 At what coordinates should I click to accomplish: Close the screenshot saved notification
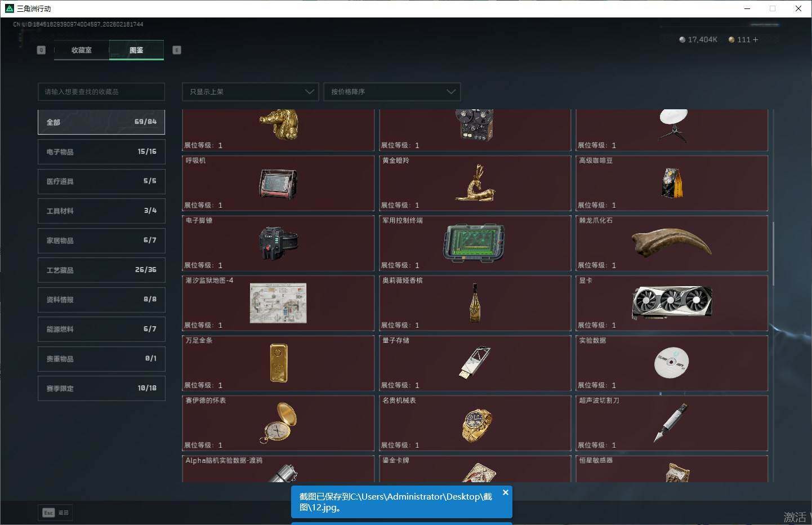(x=505, y=492)
